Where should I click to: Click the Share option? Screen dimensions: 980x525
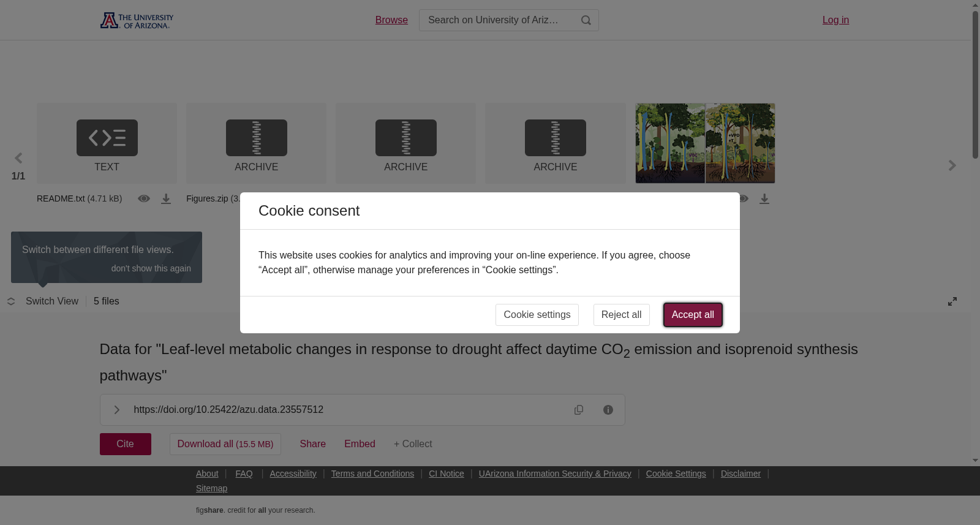(312, 444)
